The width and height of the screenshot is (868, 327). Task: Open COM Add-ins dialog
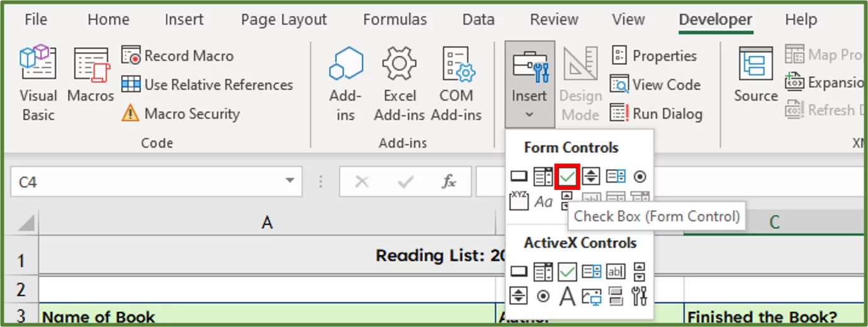456,83
